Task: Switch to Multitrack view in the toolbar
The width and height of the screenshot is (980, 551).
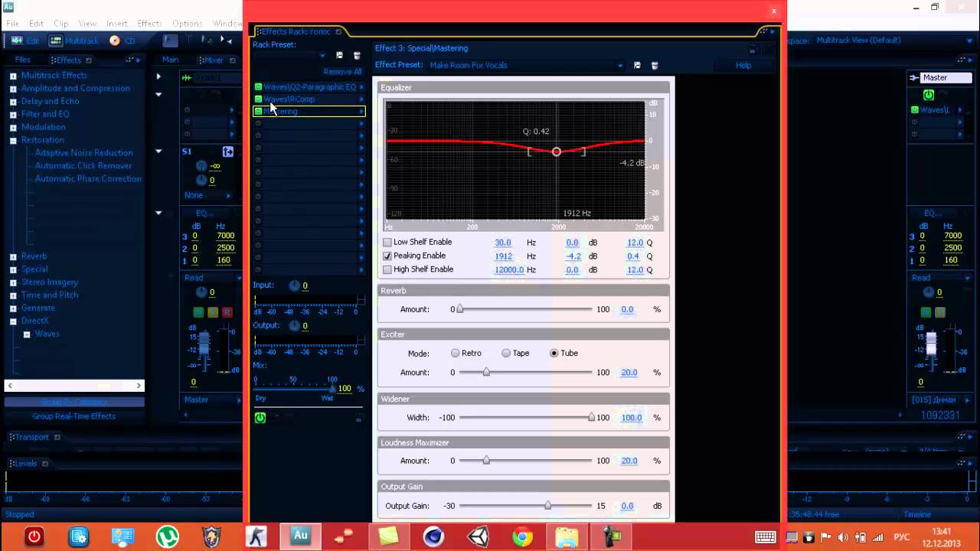Action: tap(75, 41)
